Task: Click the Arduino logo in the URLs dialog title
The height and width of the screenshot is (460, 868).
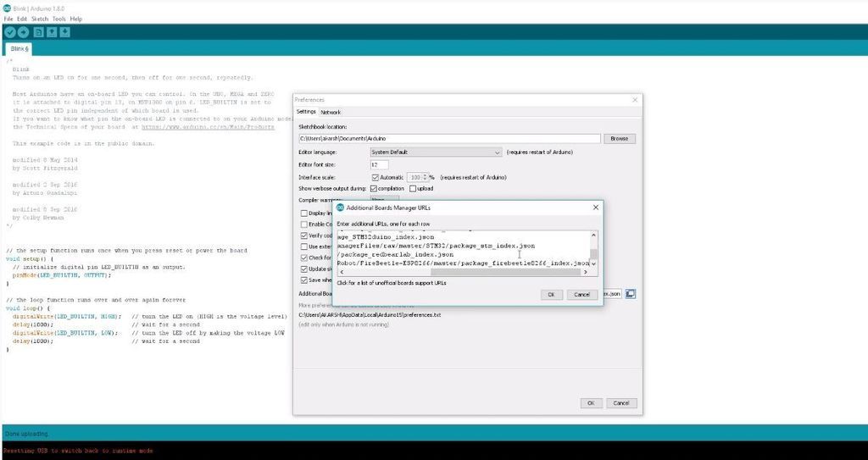Action: 340,208
